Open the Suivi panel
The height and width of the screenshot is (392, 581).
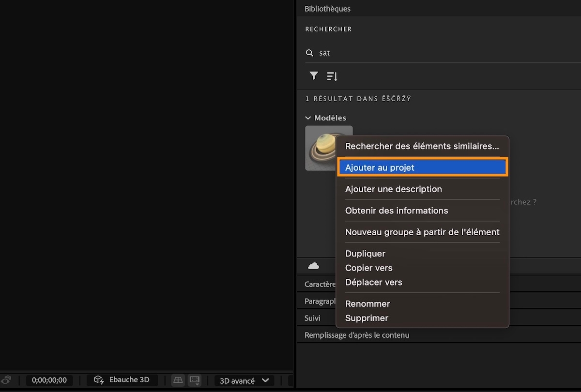pos(312,318)
